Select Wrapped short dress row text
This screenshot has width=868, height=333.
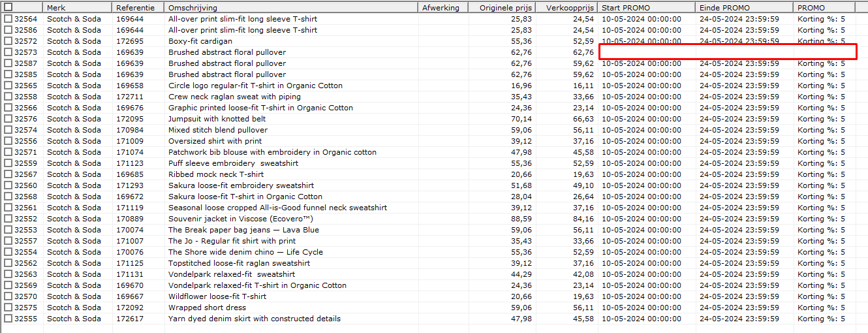click(x=207, y=308)
